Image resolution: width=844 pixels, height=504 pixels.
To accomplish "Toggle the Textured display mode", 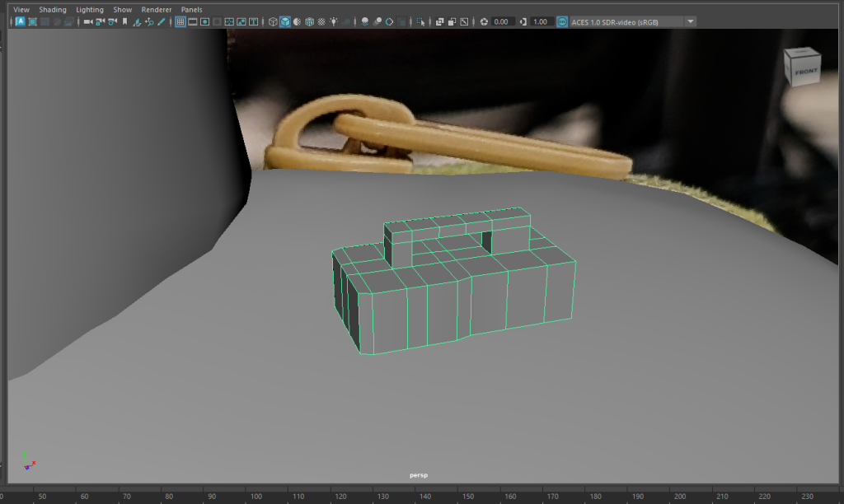I will point(321,21).
